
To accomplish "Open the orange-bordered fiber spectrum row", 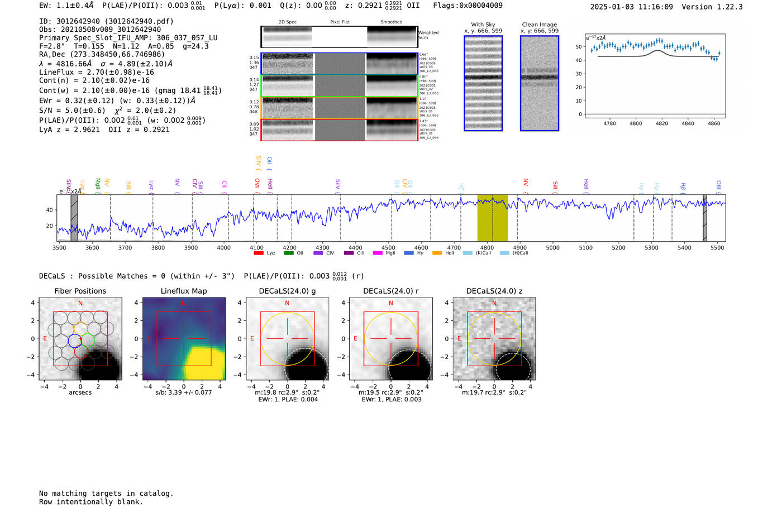I will [339, 108].
